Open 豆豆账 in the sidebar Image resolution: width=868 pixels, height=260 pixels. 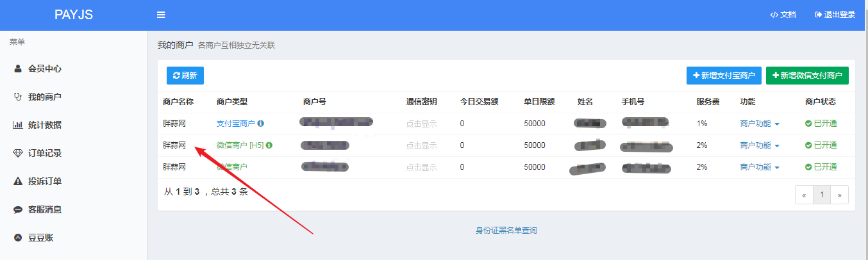click(x=40, y=238)
